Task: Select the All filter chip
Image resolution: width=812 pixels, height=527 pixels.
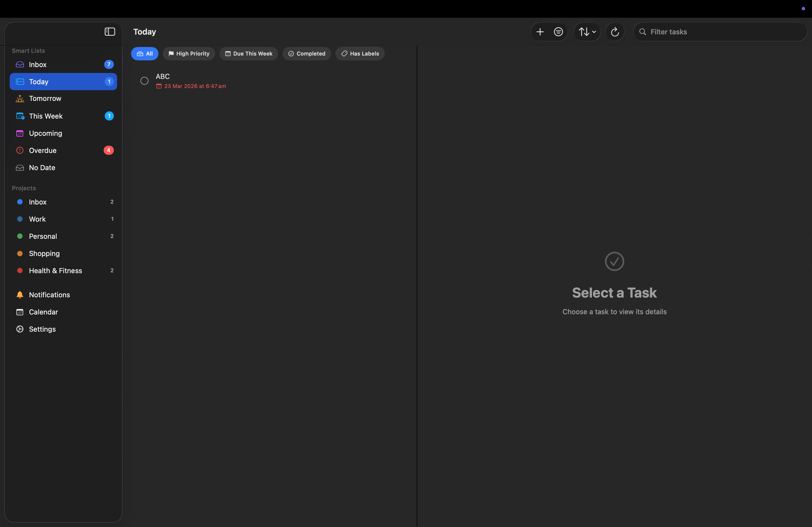Action: tap(145, 53)
